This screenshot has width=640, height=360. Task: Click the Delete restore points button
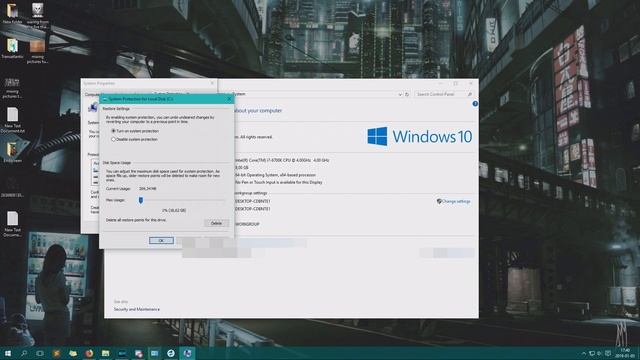(216, 223)
